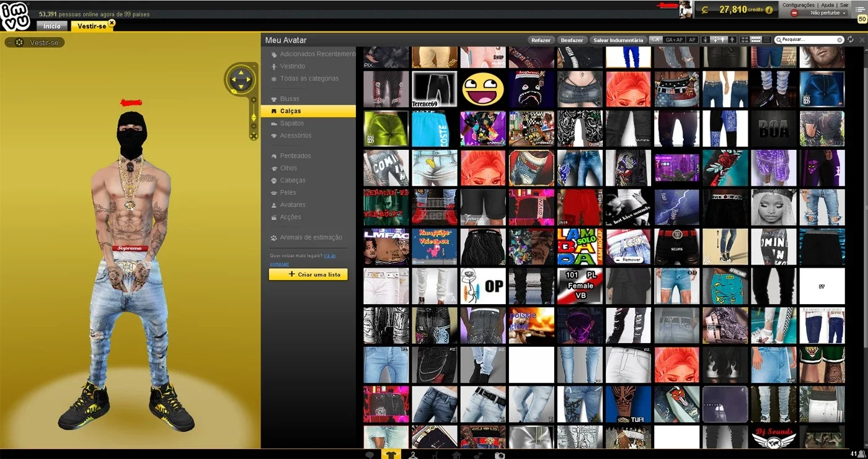Switch to small thumbnail grid view
Image resolution: width=868 pixels, height=459 pixels.
(x=756, y=40)
